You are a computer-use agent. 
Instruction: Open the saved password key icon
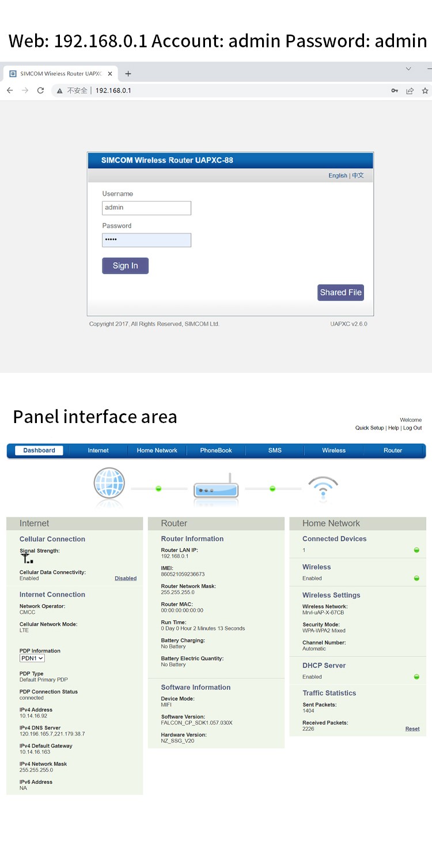coord(395,90)
